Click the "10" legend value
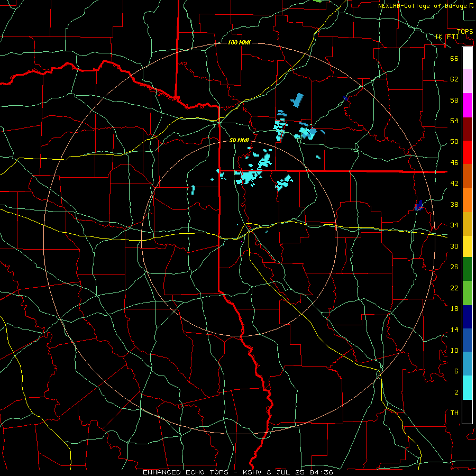Image resolution: width=476 pixels, height=476 pixels. tap(454, 351)
